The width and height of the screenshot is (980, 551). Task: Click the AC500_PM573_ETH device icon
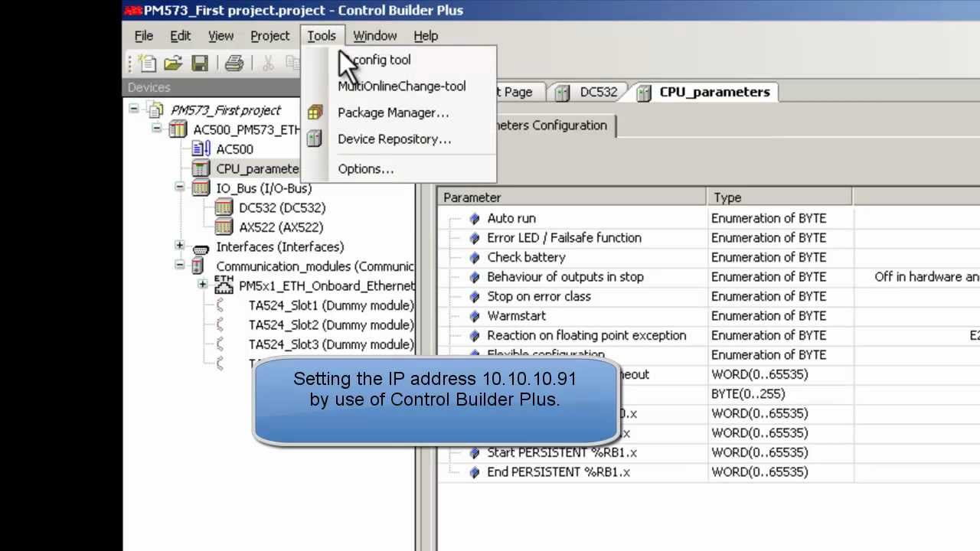click(x=178, y=129)
